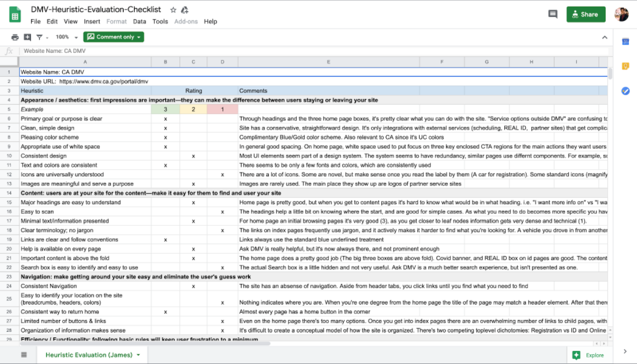Image resolution: width=637 pixels, height=364 pixels.
Task: Select cell 'Consistent Navigation'
Action: 85,286
